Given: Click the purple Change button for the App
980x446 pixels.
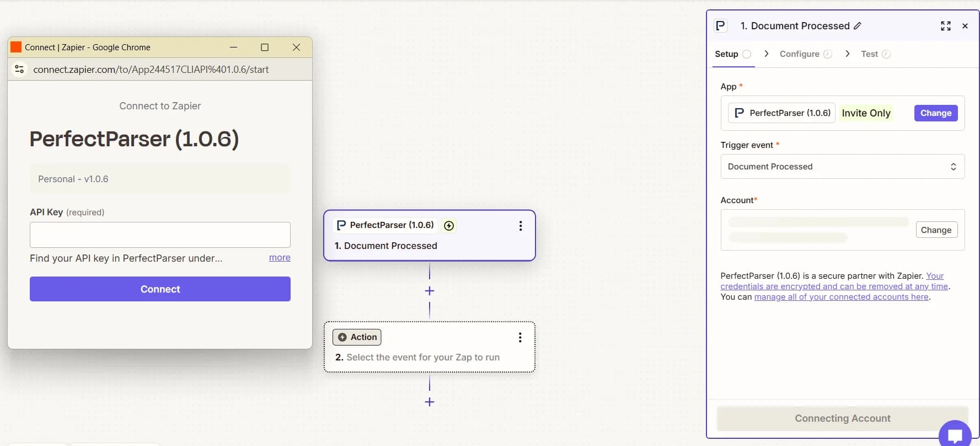Looking at the screenshot, I should (x=936, y=113).
